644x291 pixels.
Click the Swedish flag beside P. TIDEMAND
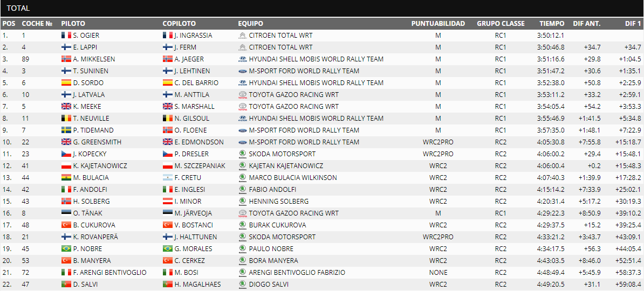[x=66, y=130]
